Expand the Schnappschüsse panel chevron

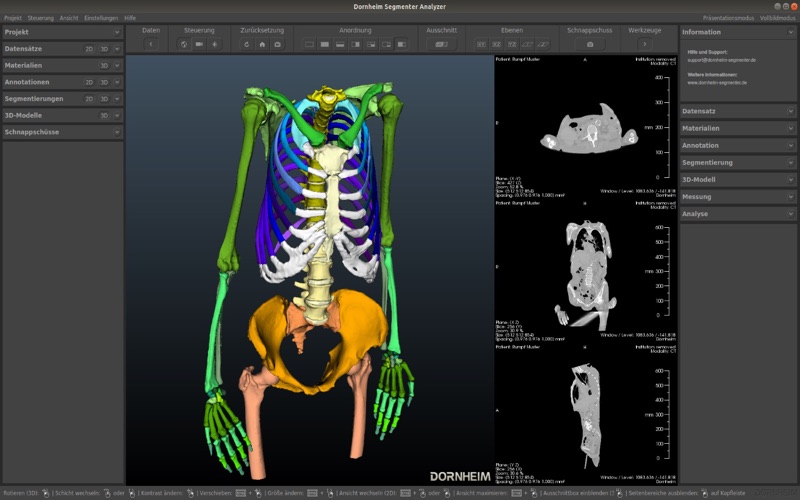pyautogui.click(x=117, y=132)
